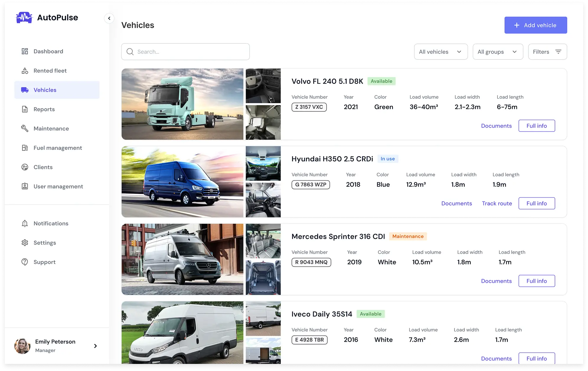The height and width of the screenshot is (371, 588).
Task: Open Documents for Mercedes Sprinter 316 CDI
Action: (x=496, y=281)
